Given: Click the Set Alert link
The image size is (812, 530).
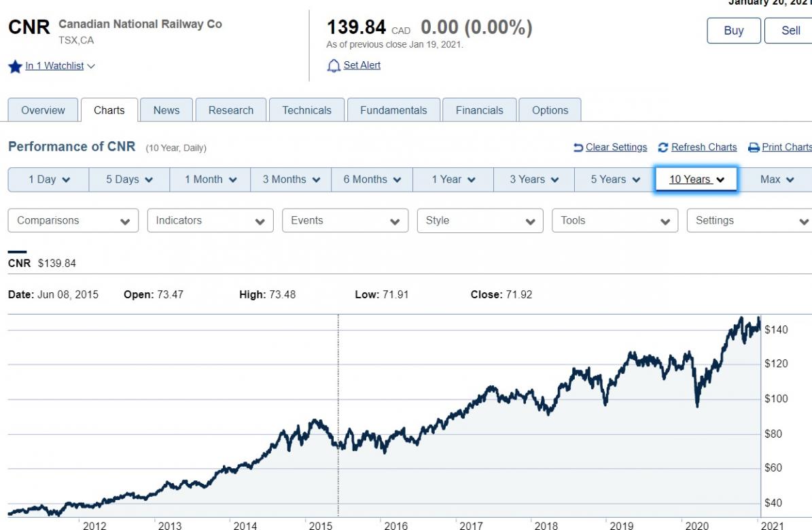Looking at the screenshot, I should click(361, 65).
